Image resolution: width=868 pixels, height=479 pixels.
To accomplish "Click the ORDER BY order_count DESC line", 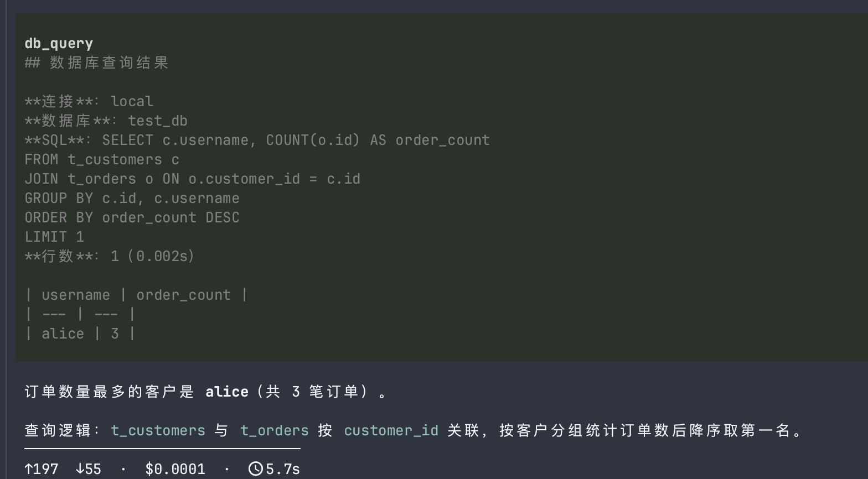I will [132, 217].
